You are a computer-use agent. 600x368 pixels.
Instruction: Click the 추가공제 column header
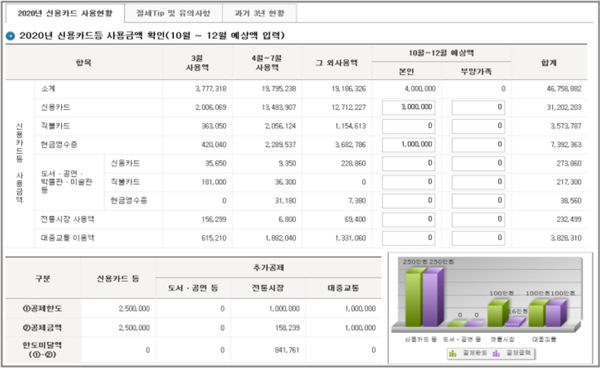pyautogui.click(x=268, y=268)
